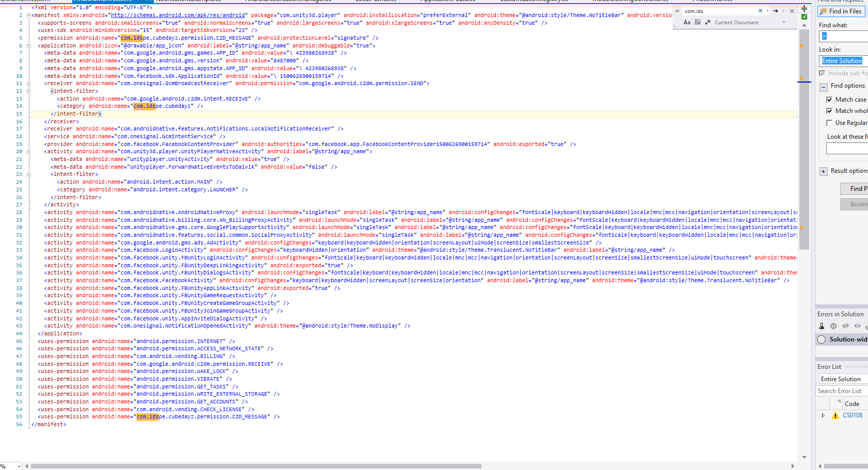Image resolution: width=868 pixels, height=470 pixels.
Task: Click the green analysis status checkmark
Action: (x=804, y=17)
